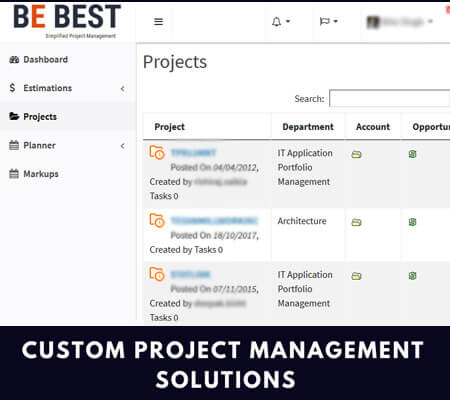Click the third project's folder-clock icon

tap(157, 274)
